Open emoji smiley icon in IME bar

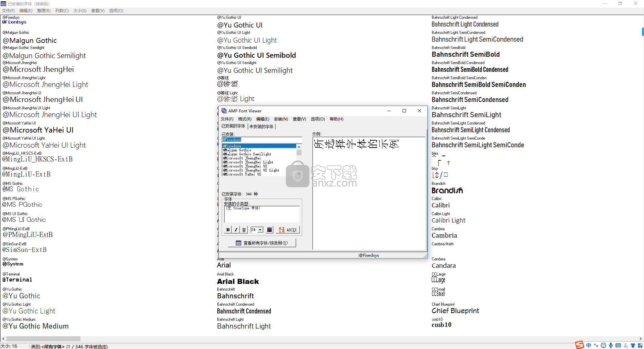(603, 345)
